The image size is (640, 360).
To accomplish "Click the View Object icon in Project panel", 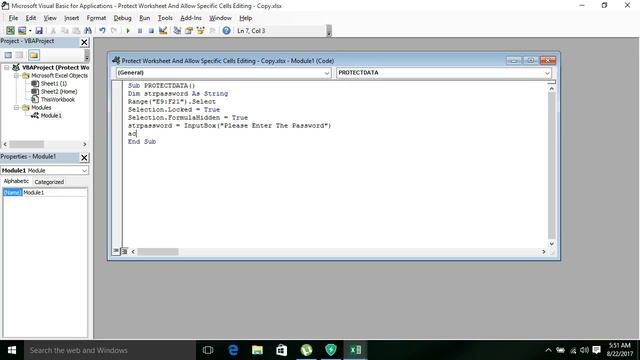I will 20,55.
